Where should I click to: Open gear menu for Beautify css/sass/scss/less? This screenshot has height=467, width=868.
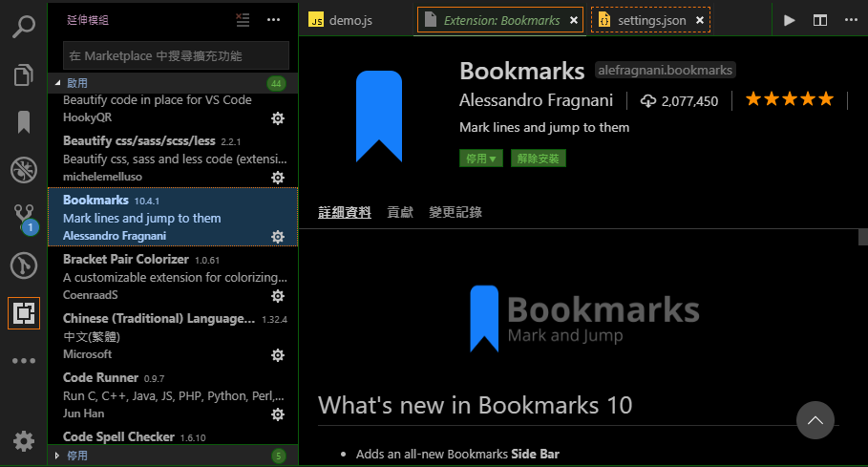278,178
